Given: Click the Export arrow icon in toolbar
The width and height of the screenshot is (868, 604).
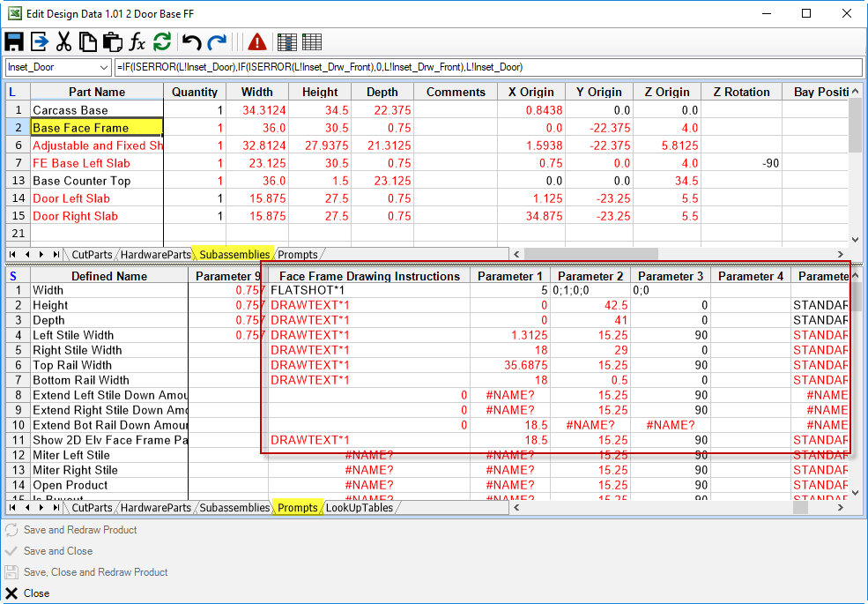Looking at the screenshot, I should pyautogui.click(x=39, y=42).
